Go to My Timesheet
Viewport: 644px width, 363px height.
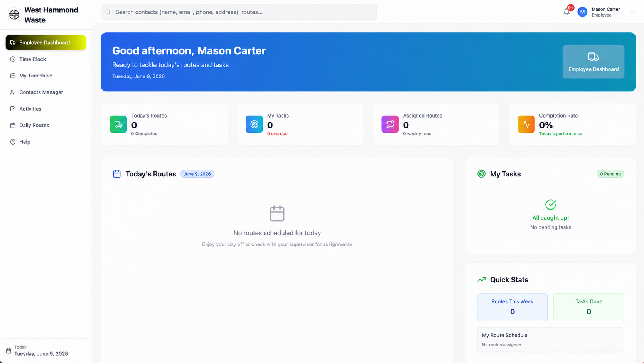pos(46,76)
